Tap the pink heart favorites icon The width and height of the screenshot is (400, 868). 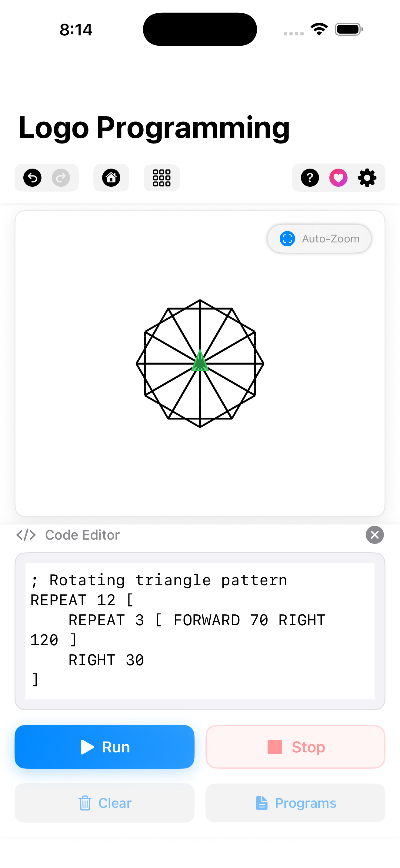pos(338,178)
